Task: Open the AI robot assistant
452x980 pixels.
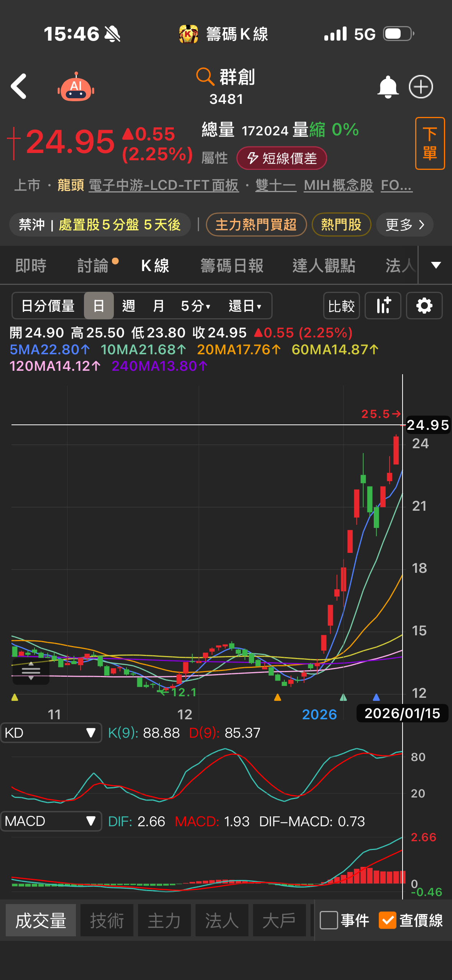Action: click(76, 87)
